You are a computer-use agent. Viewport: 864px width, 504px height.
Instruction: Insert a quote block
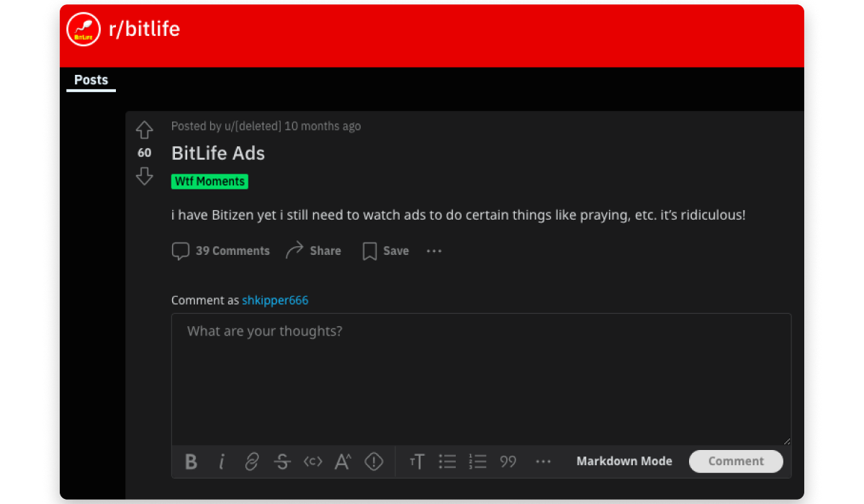point(508,462)
